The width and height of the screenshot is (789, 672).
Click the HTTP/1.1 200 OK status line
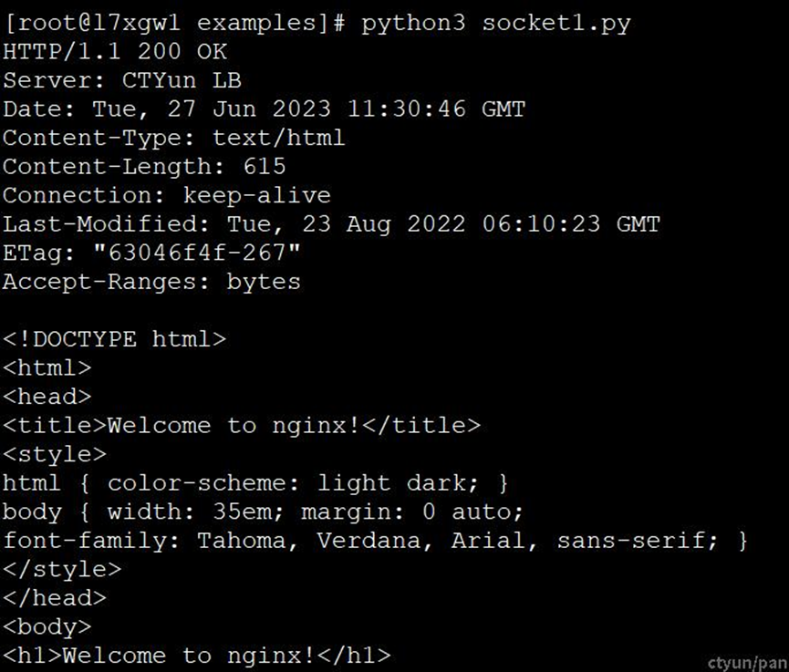click(x=115, y=51)
